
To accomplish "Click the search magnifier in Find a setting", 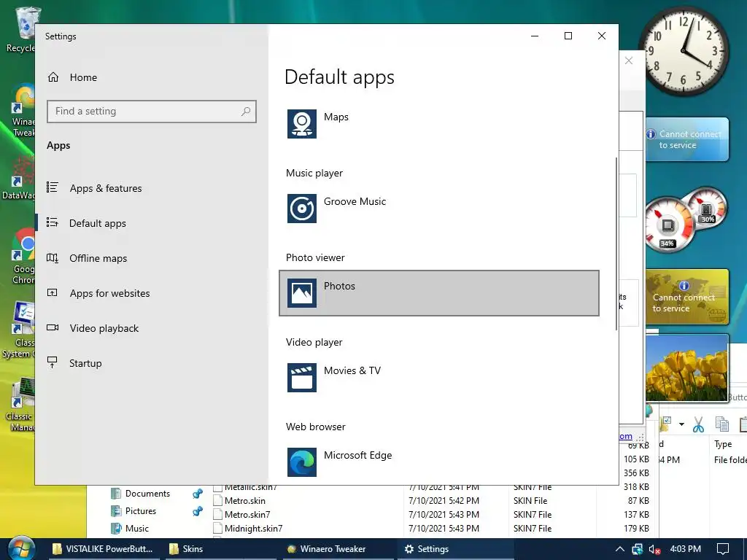I will [x=246, y=112].
